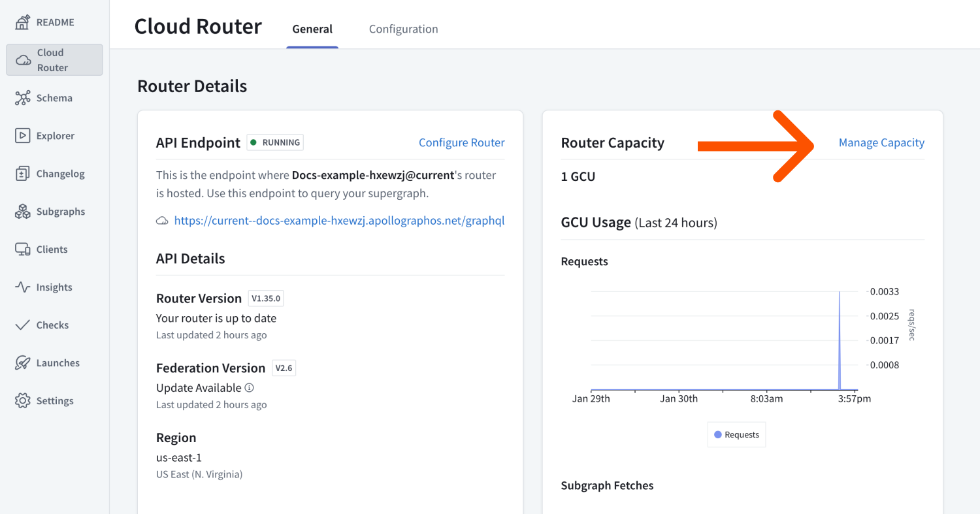Click the Cloud Router cloud icon
The width and height of the screenshot is (980, 514).
click(23, 60)
